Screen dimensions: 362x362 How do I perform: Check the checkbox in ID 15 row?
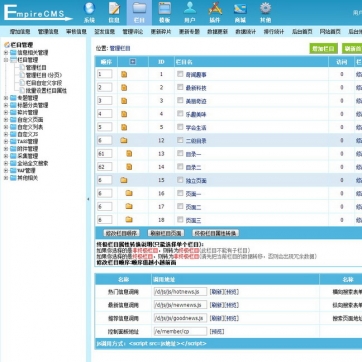[180, 180]
